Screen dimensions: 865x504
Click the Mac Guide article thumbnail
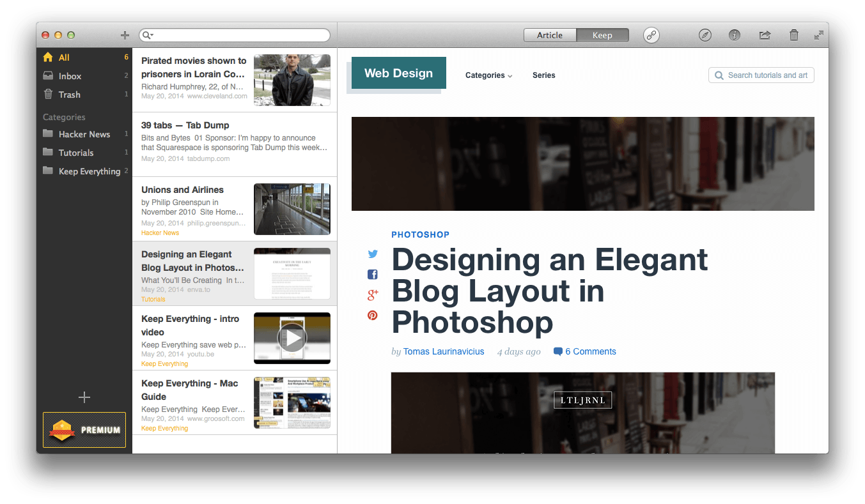tap(292, 403)
